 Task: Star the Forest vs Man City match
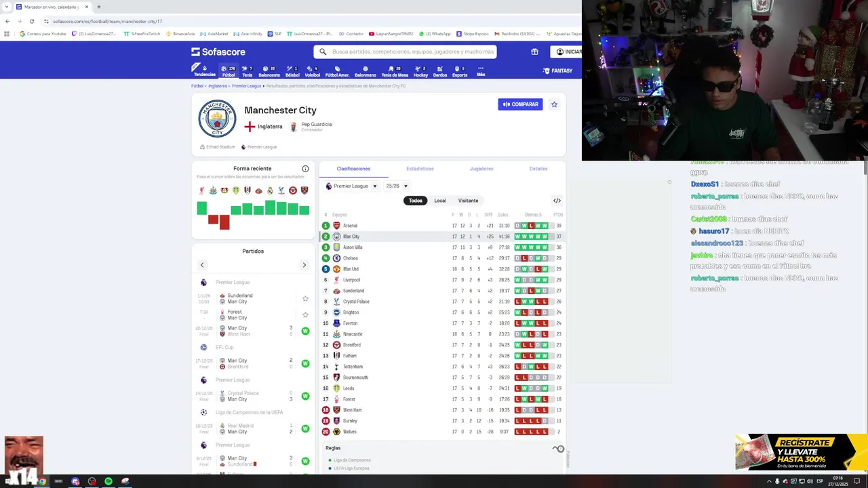(x=305, y=315)
